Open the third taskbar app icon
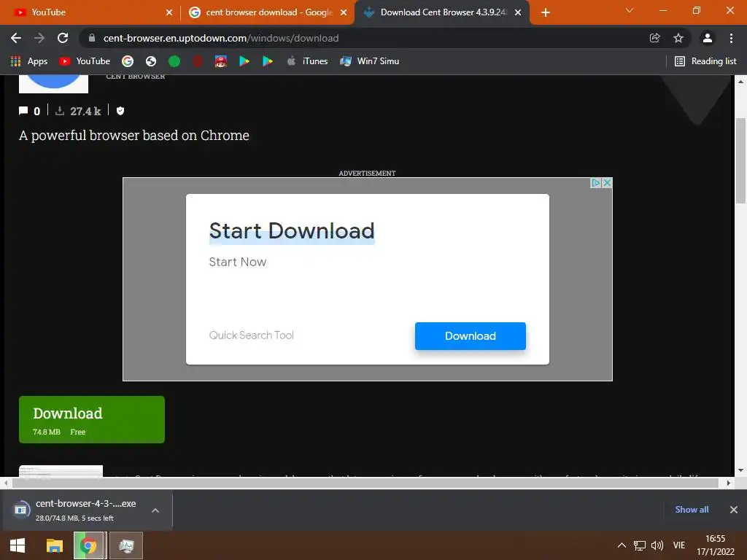Image resolution: width=747 pixels, height=560 pixels. pyautogui.click(x=126, y=545)
